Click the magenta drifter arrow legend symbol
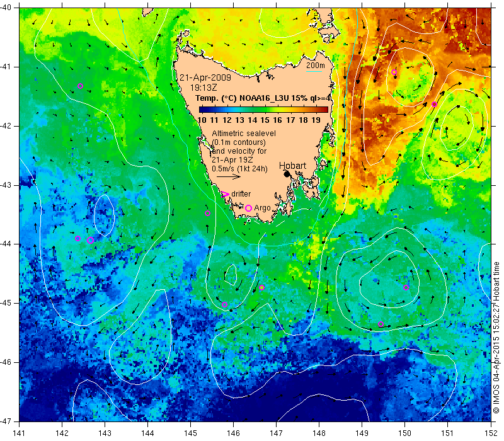This screenshot has height=441, width=504. point(226,194)
